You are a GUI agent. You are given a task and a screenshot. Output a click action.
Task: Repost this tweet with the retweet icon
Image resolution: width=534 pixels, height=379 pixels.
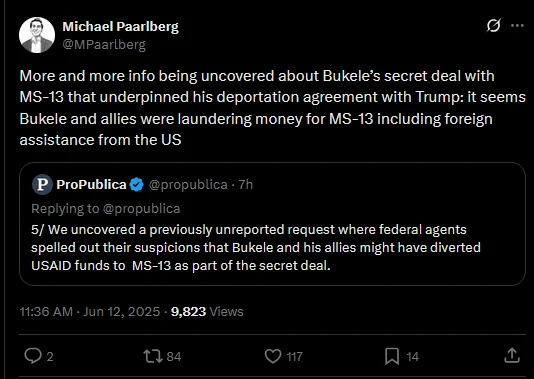click(153, 356)
